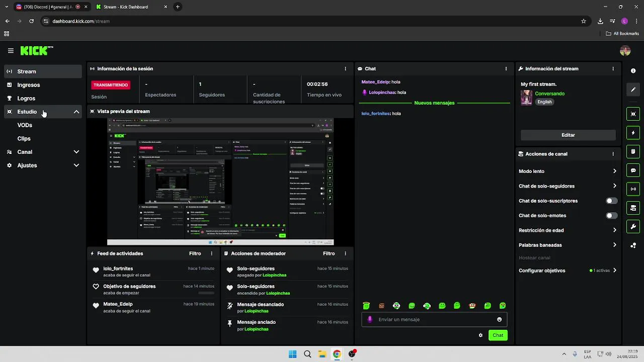Click the Kick logo

coord(36,50)
